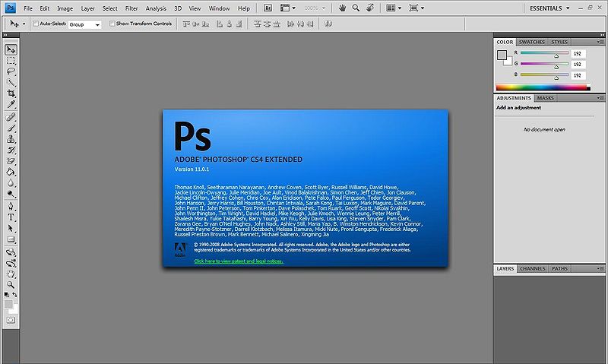Select the Path Selection tool

click(11, 228)
